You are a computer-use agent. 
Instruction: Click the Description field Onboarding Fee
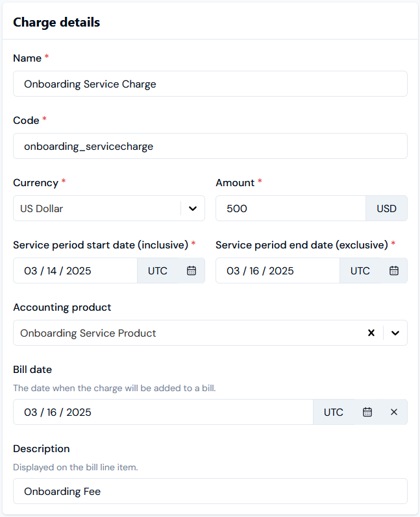(x=210, y=491)
